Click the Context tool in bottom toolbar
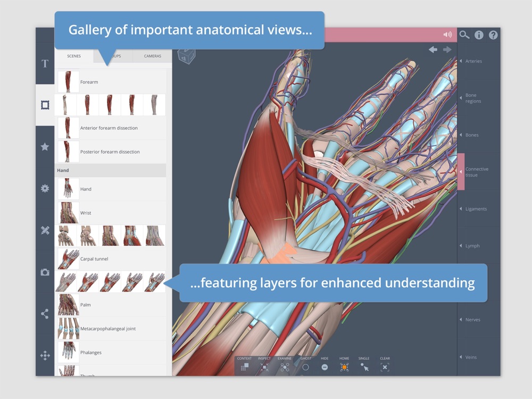 click(x=244, y=364)
